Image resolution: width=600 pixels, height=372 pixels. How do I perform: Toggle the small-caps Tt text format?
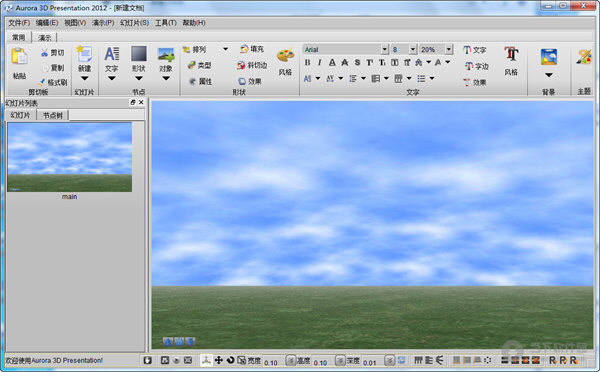[x=382, y=62]
